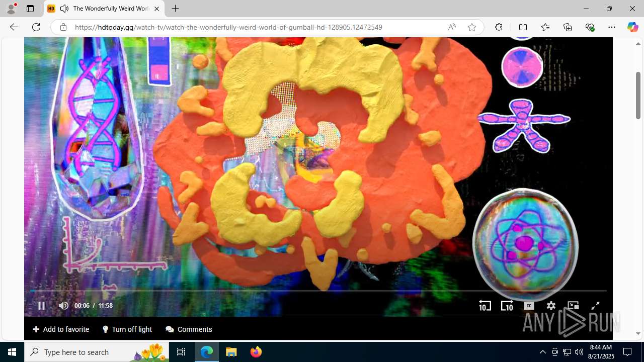
Task: Toggle closed captions on the player
Action: pyautogui.click(x=529, y=306)
